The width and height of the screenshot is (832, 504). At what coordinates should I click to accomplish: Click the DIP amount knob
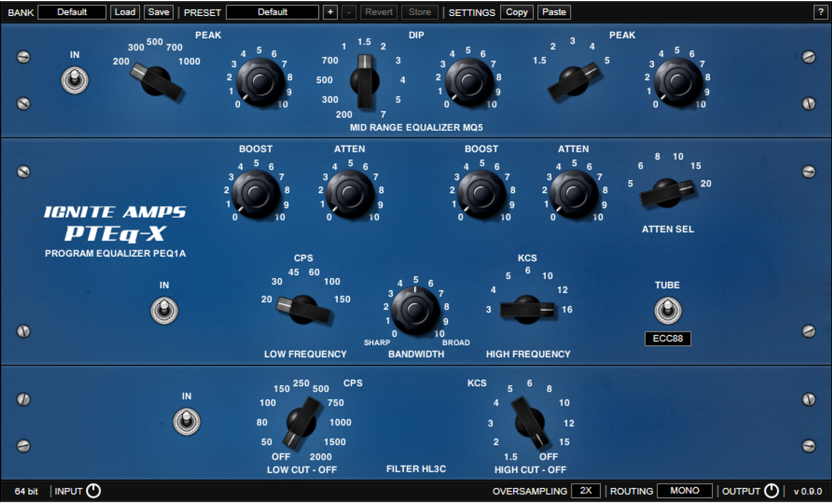point(469,83)
